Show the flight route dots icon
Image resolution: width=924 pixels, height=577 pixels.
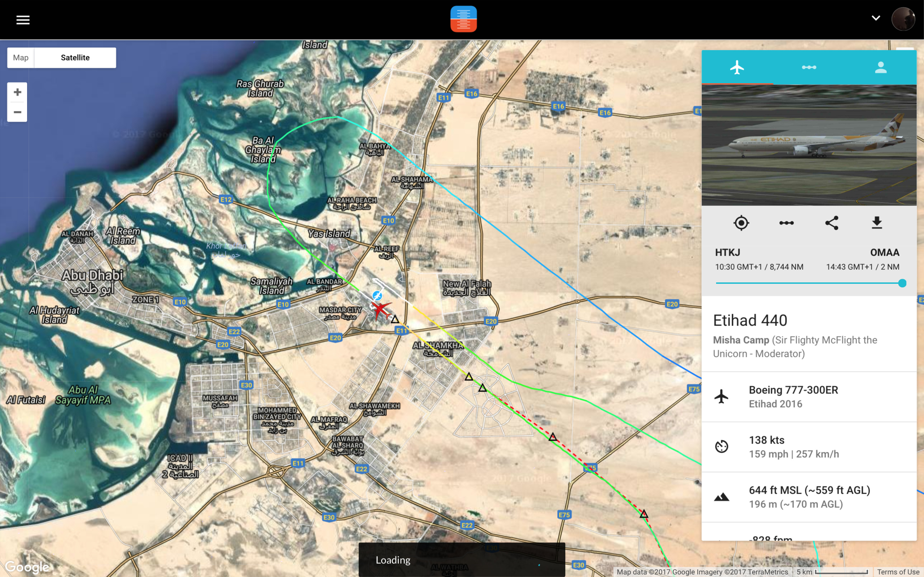[x=786, y=223]
